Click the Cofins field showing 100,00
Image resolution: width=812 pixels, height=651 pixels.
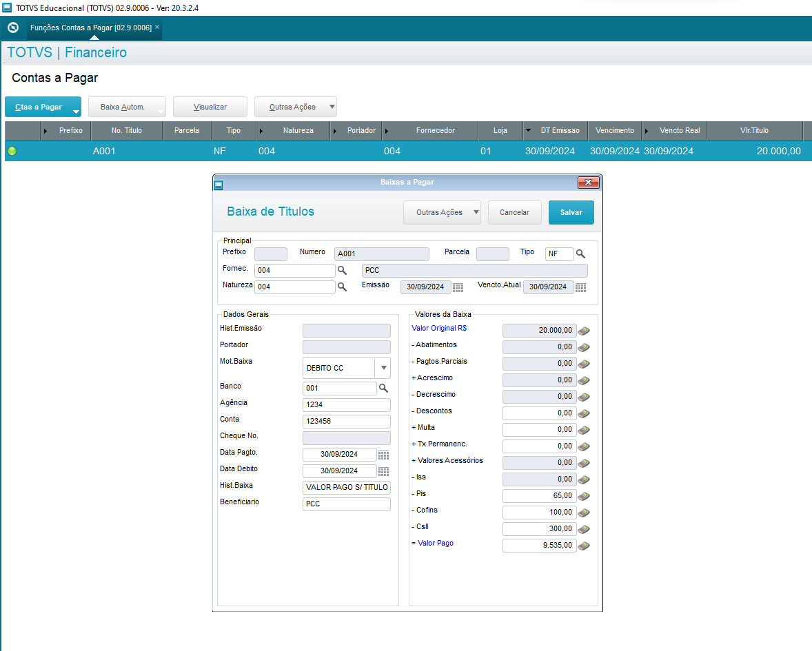coord(539,513)
